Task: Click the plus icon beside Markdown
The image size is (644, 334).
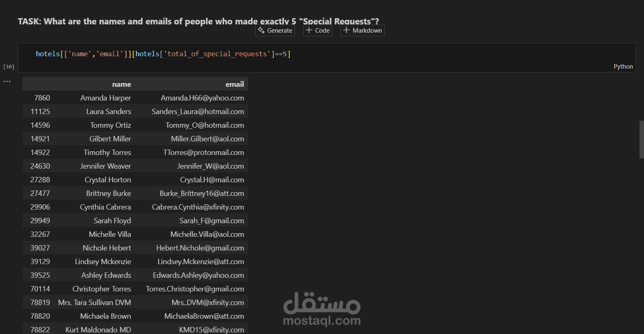Action: pyautogui.click(x=346, y=30)
